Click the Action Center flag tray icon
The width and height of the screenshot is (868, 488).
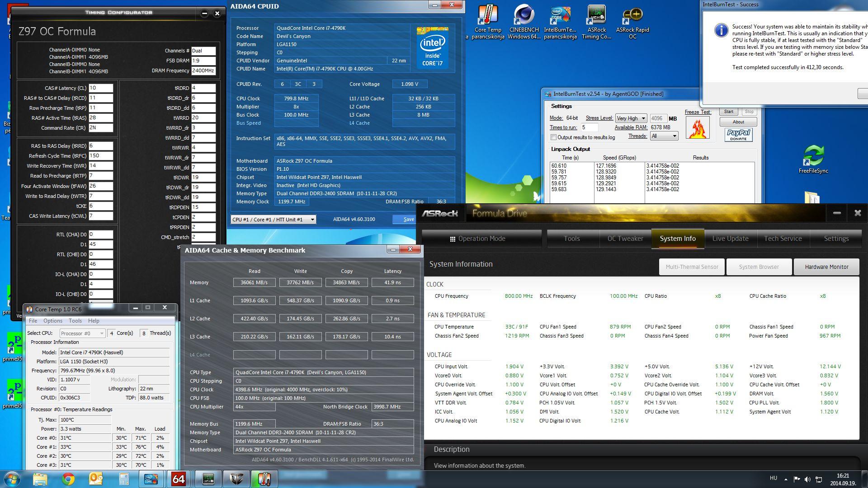click(797, 479)
